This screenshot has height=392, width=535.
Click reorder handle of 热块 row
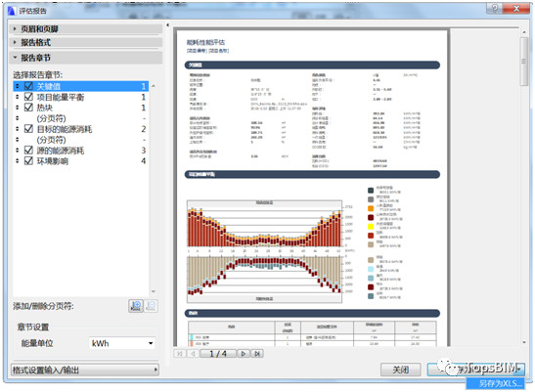tap(18, 108)
